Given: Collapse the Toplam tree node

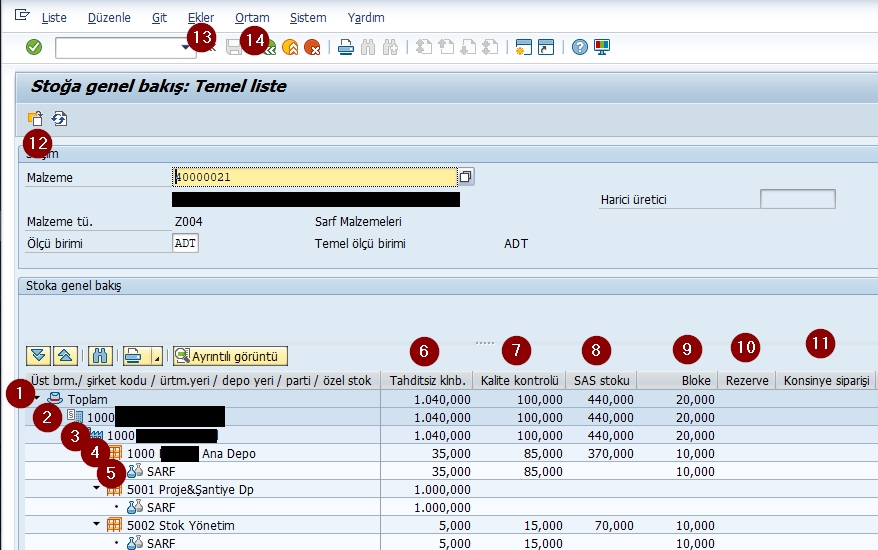Looking at the screenshot, I should pos(35,398).
